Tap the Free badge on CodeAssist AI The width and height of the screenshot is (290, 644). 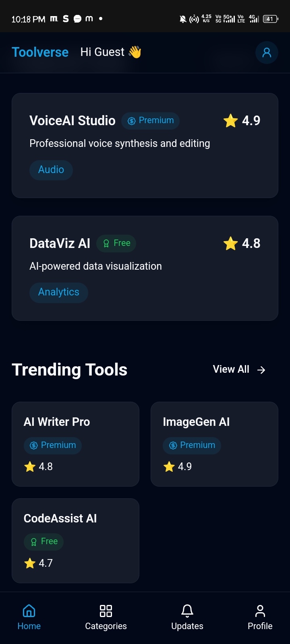click(44, 542)
